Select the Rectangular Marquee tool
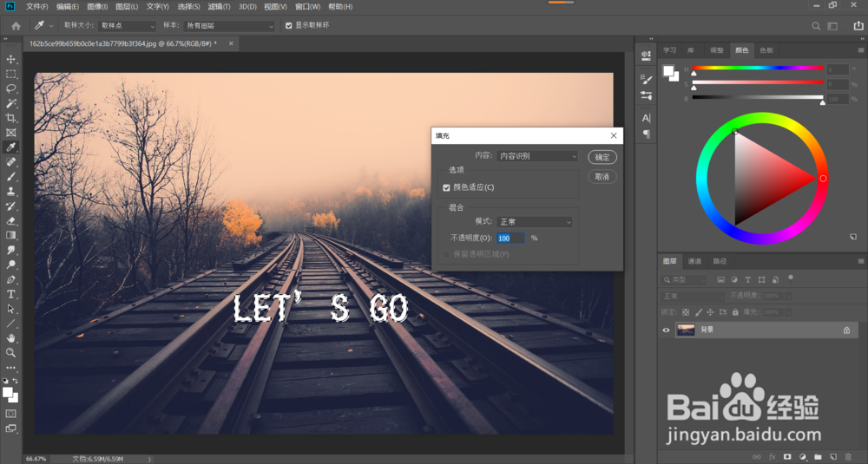 (x=10, y=74)
